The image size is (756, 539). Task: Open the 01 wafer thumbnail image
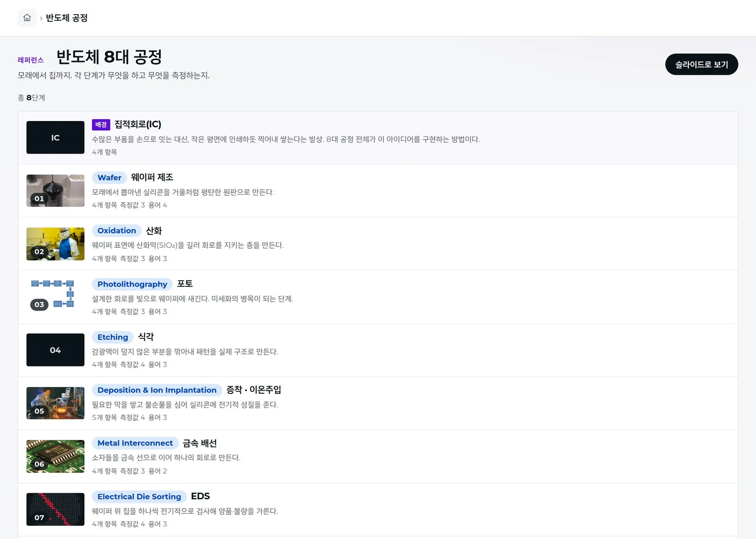pyautogui.click(x=55, y=191)
